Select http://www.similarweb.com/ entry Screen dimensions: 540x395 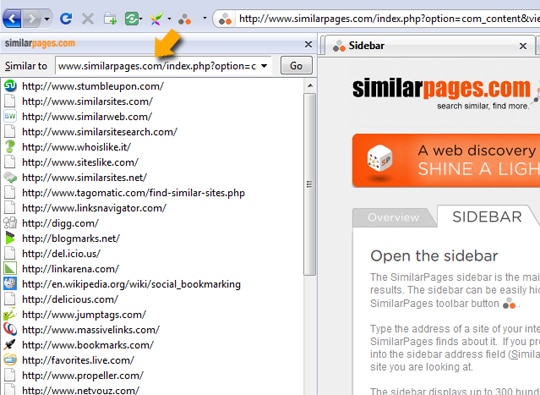pos(87,116)
